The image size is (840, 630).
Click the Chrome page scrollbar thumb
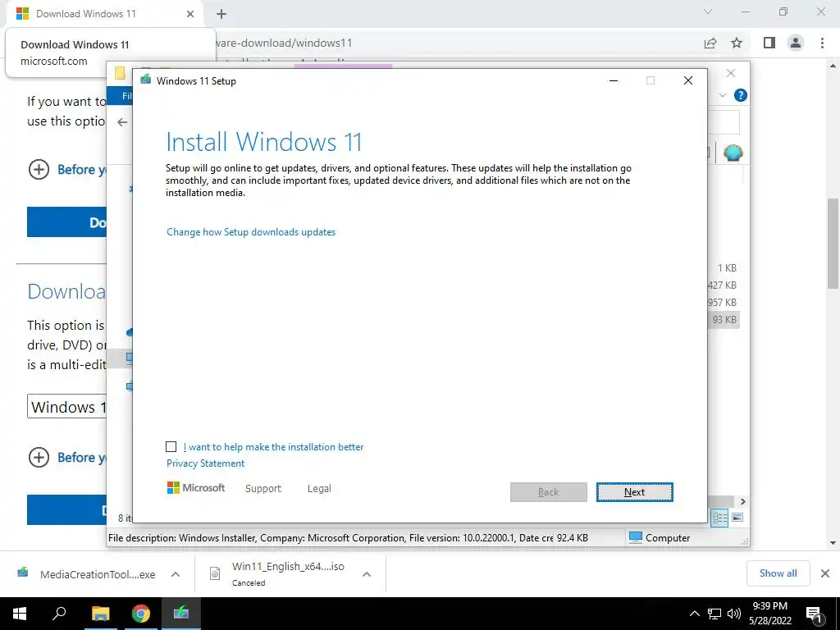click(x=833, y=244)
